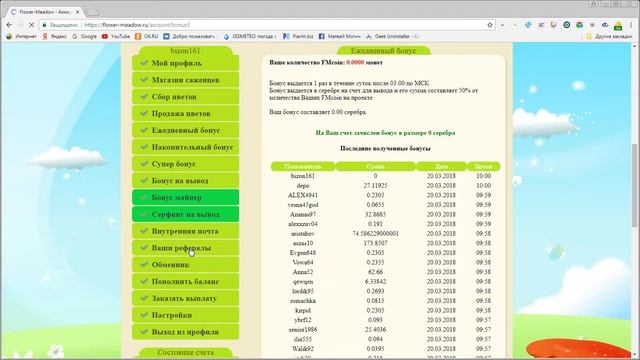Click the checkmark icon beside Мой профиль
640x360 pixels.
pos(144,63)
